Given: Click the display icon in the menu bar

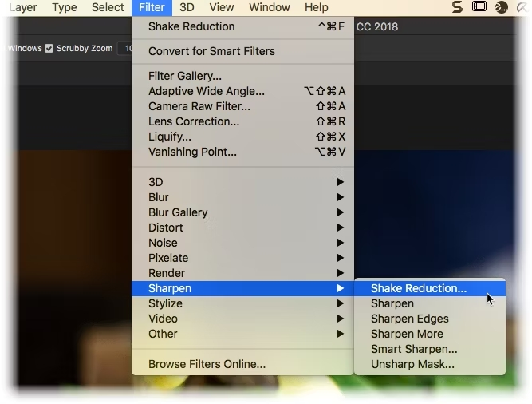Looking at the screenshot, I should 479,7.
